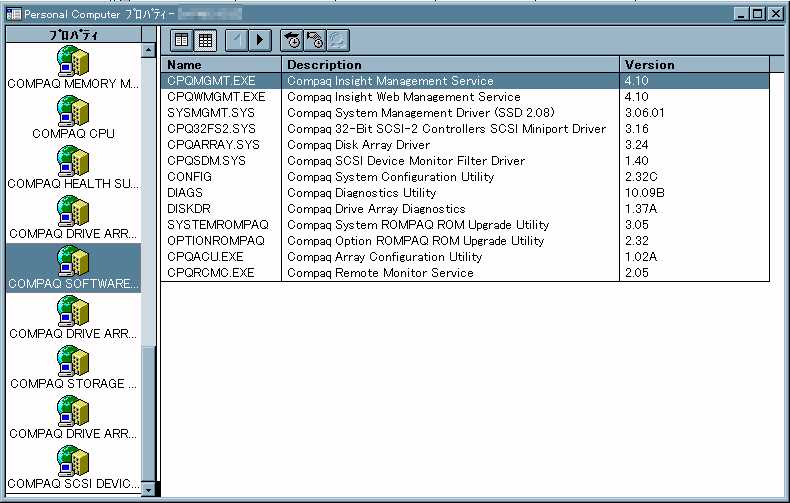Screen dimensions: 790x503
Task: Click 'Compaq 32-Bit SCSI-2 Controllers SCSI Miniport Driver'
Action: click(446, 129)
